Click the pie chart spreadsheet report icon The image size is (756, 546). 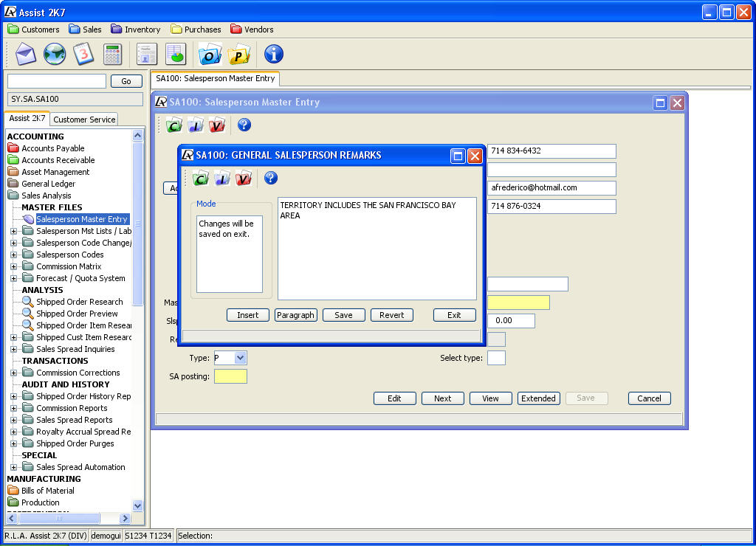pos(176,54)
